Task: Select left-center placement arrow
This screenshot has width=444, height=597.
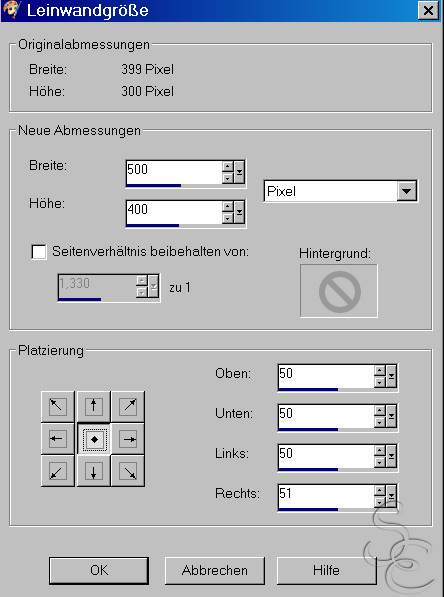Action: point(57,439)
